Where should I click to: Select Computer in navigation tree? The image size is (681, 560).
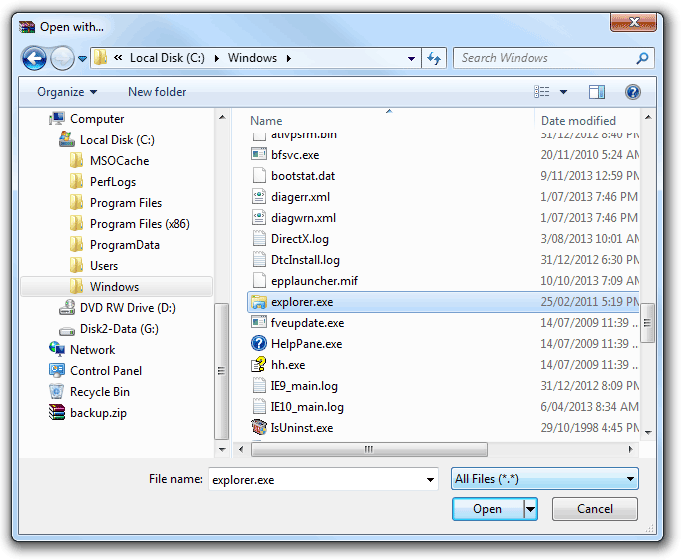coord(97,119)
